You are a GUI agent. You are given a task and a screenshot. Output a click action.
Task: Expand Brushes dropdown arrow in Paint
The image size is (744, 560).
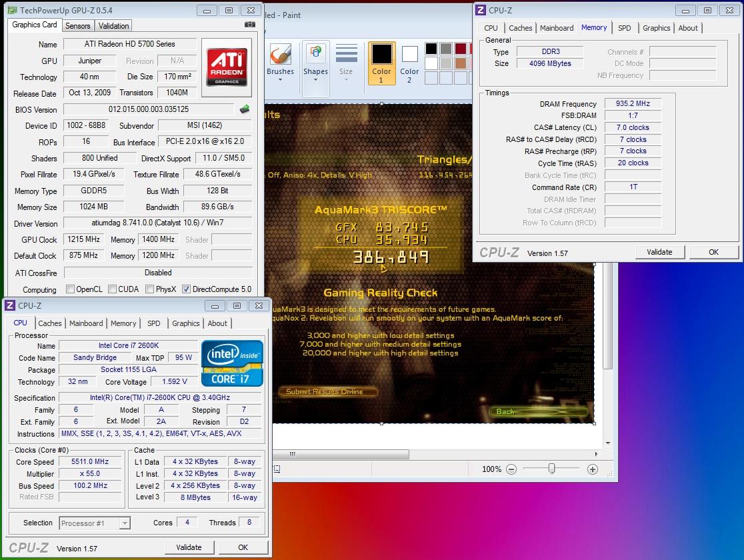281,80
